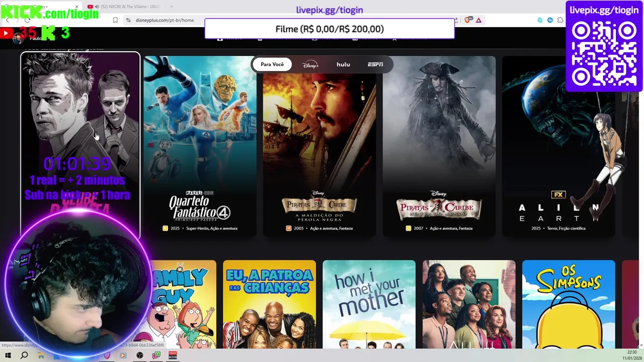The height and width of the screenshot is (362, 644).
Task: Open the How I Met Your Mother tile
Action: point(369,304)
